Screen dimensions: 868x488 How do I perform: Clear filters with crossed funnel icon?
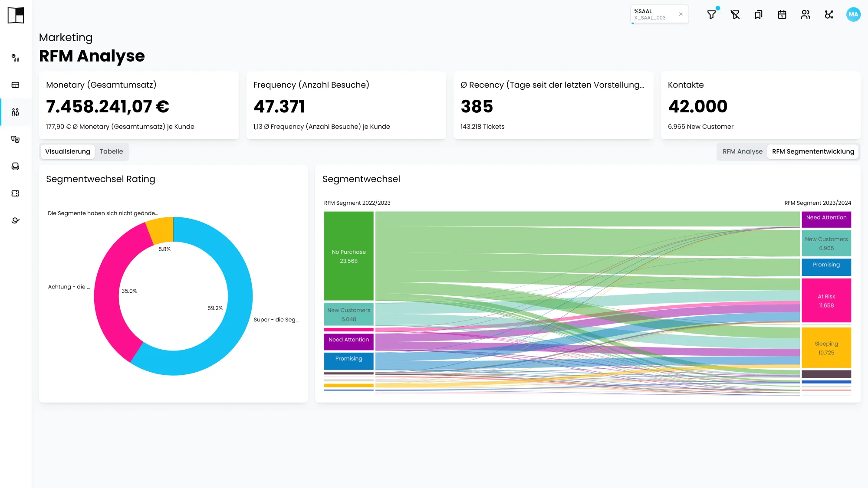pos(735,15)
